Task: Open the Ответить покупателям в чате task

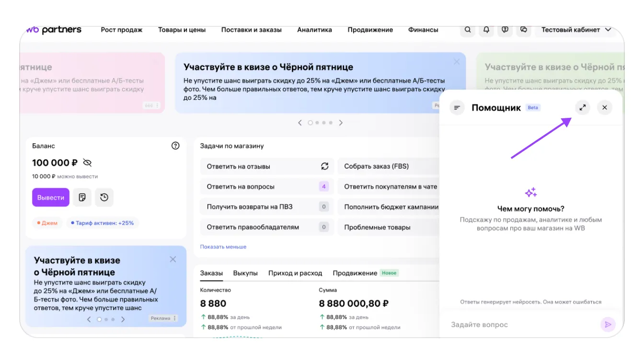Action: [389, 186]
